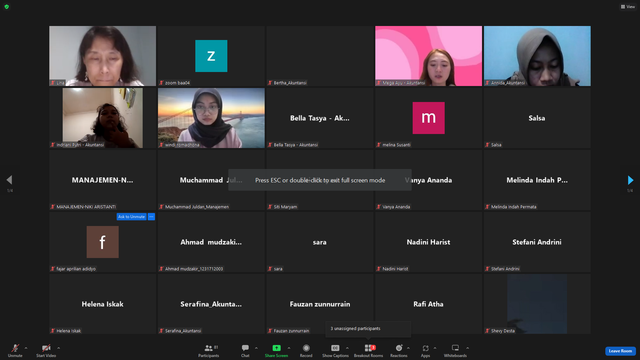Open the Apps icon
Image resolution: width=640 pixels, height=360 pixels.
pyautogui.click(x=425, y=348)
